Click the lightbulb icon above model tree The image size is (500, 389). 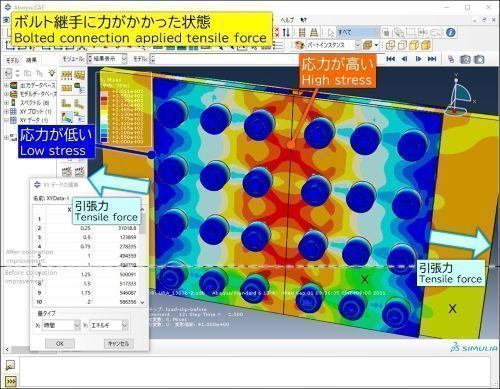[x=51, y=73]
